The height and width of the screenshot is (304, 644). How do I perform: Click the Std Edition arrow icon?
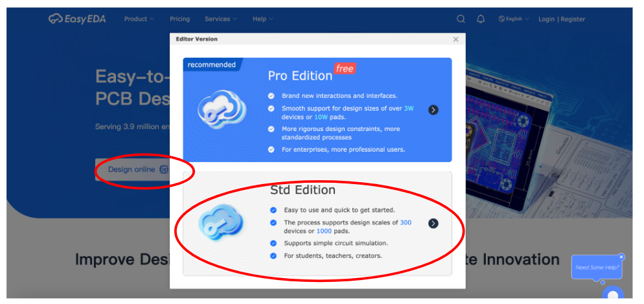[433, 223]
